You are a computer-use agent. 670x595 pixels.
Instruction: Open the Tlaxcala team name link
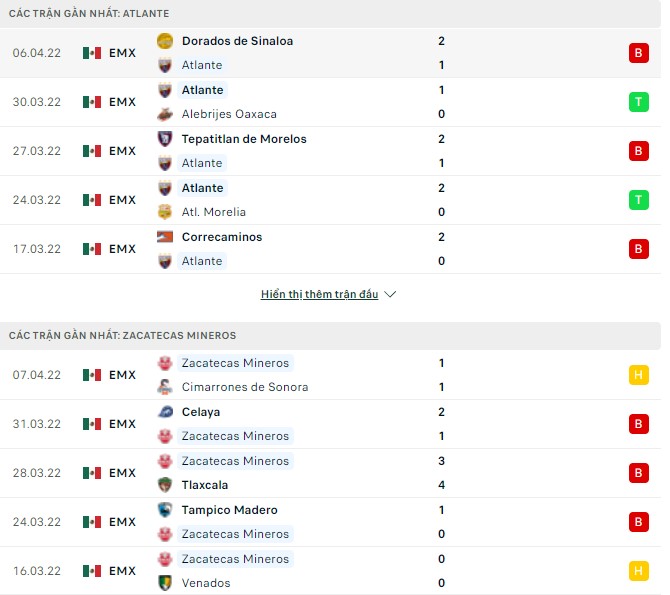coord(205,485)
